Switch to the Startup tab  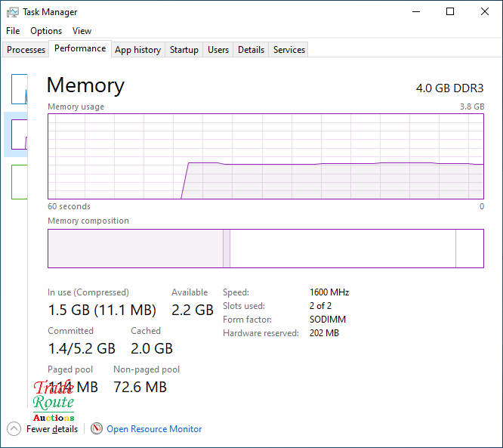pyautogui.click(x=184, y=50)
